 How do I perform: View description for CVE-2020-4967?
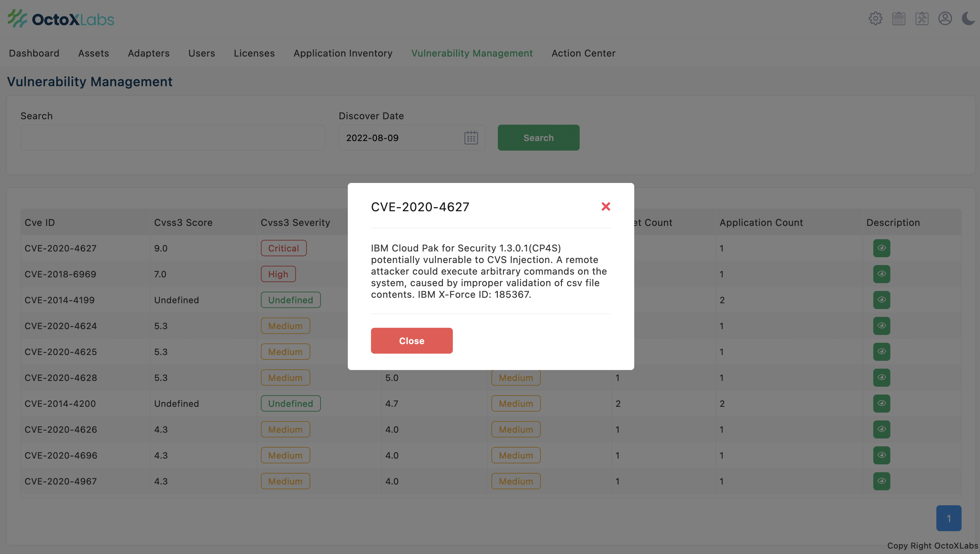881,481
